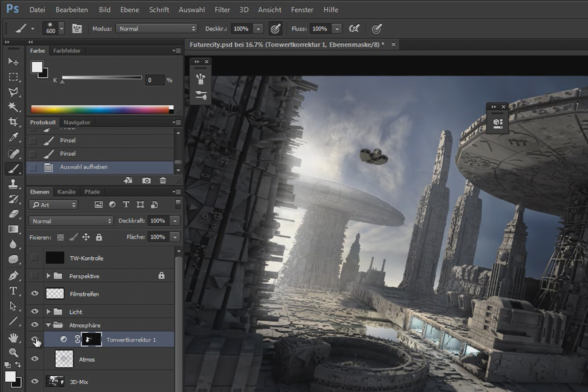Open the layer blend mode dropdown

[x=71, y=221]
